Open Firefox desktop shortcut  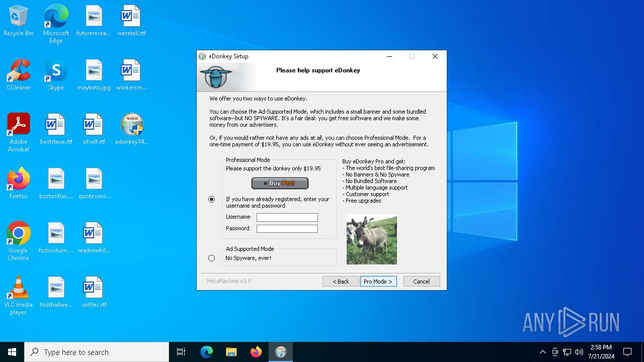coord(19,184)
